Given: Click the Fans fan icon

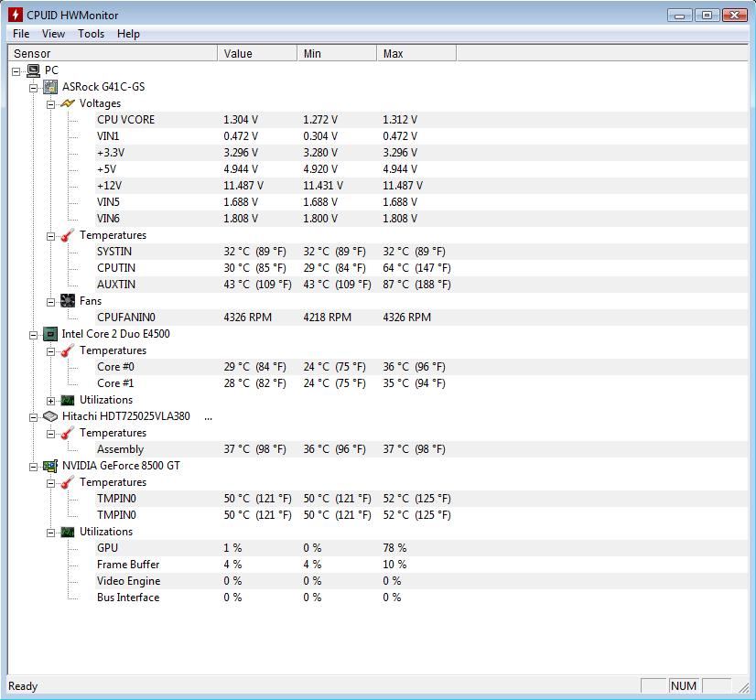Looking at the screenshot, I should [x=68, y=301].
